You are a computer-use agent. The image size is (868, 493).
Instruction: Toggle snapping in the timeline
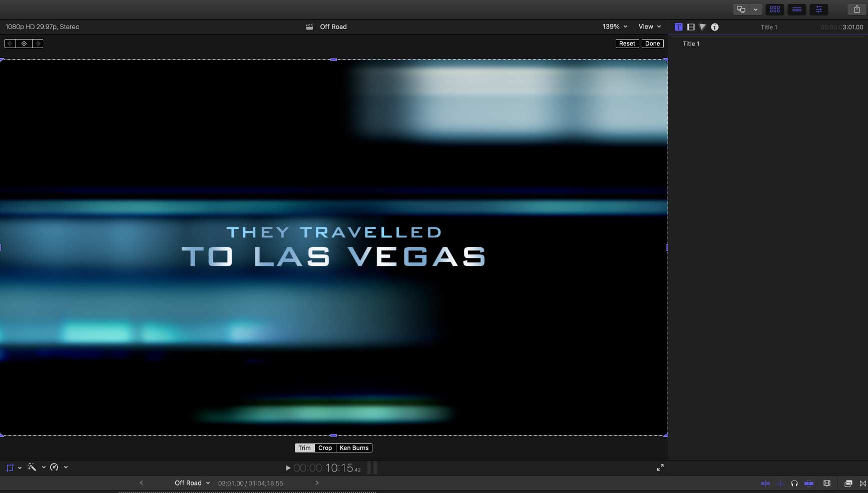click(x=809, y=483)
